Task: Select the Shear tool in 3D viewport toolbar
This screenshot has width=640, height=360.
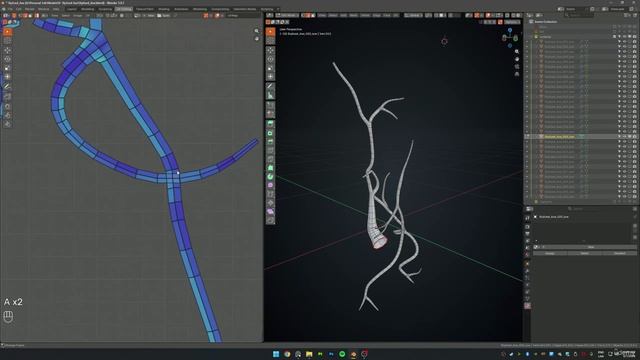Action: (270, 211)
